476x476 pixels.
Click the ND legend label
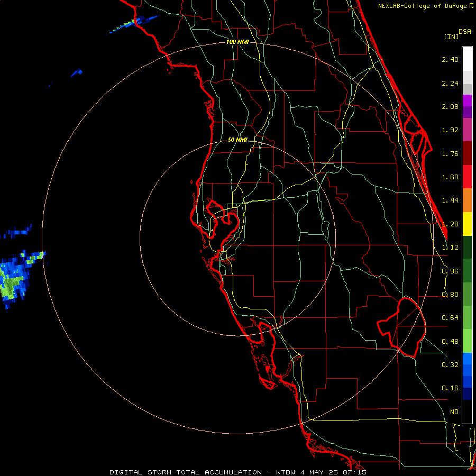coord(454,412)
